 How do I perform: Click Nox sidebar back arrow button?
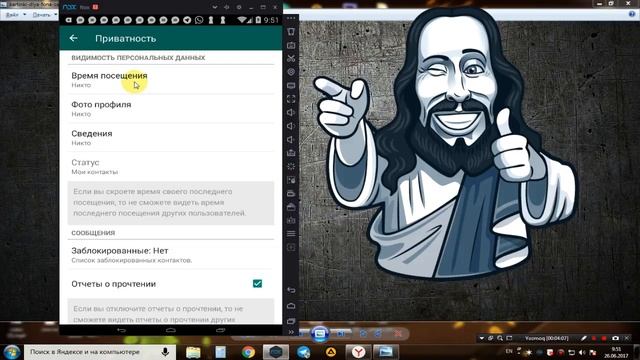pyautogui.click(x=291, y=290)
